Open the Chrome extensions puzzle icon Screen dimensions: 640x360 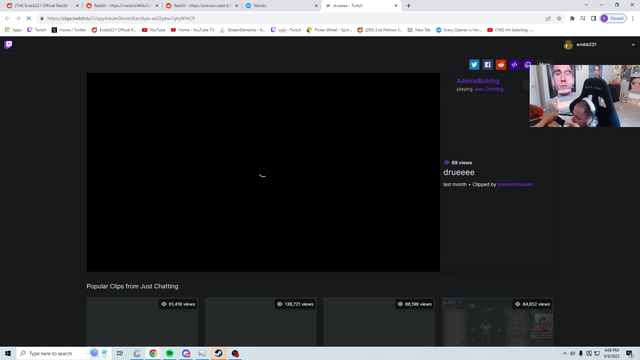pyautogui.click(x=572, y=18)
